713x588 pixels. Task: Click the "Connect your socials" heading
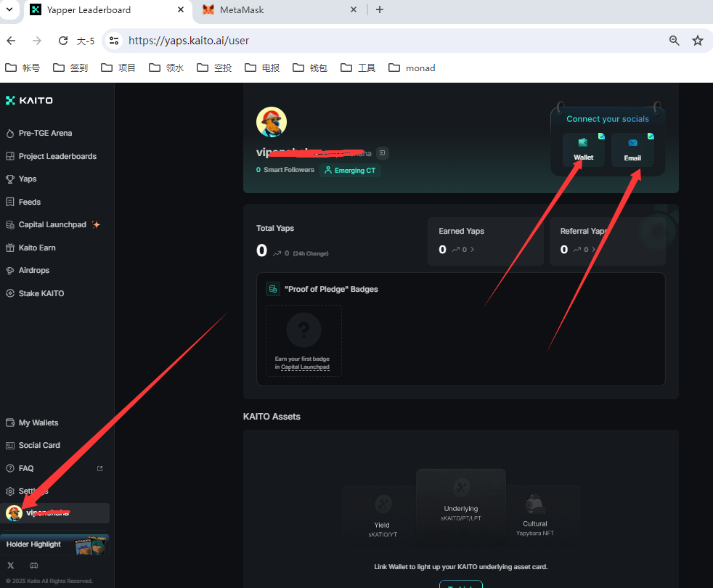pos(608,119)
